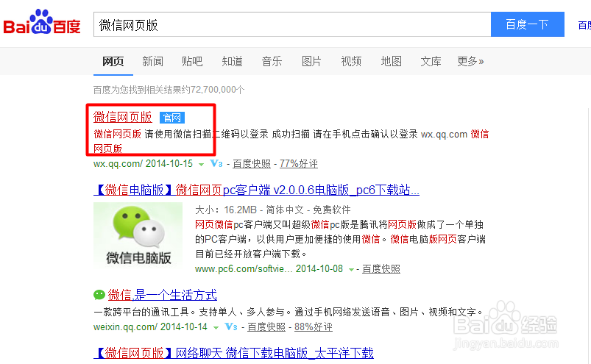Click the weixin.qq.com/ green URL text
Image resolution: width=591 pixels, height=364 pixels.
125,326
